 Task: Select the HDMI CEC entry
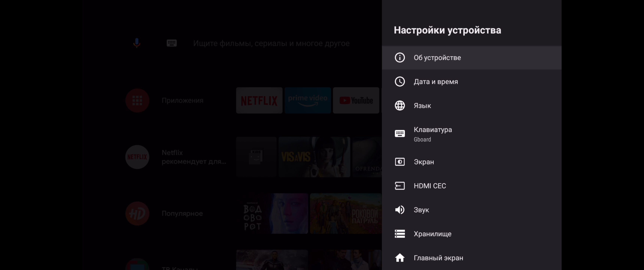pos(429,186)
